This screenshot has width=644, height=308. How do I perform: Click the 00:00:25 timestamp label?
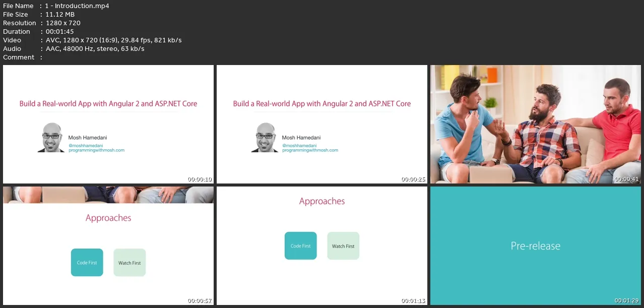click(414, 179)
